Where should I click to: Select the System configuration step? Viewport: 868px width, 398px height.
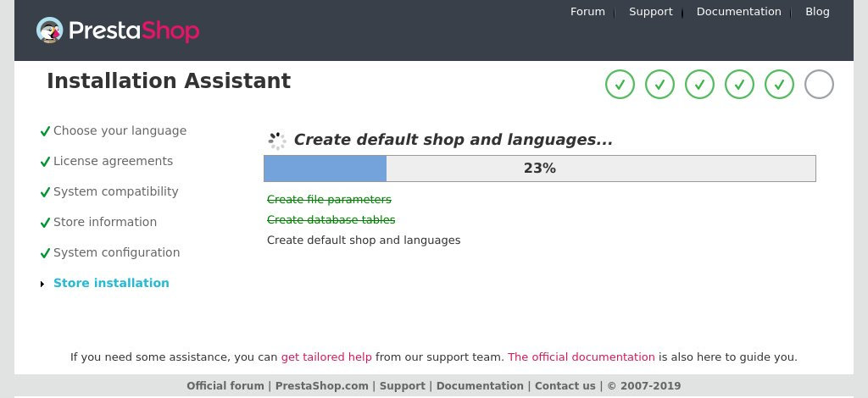pos(116,252)
